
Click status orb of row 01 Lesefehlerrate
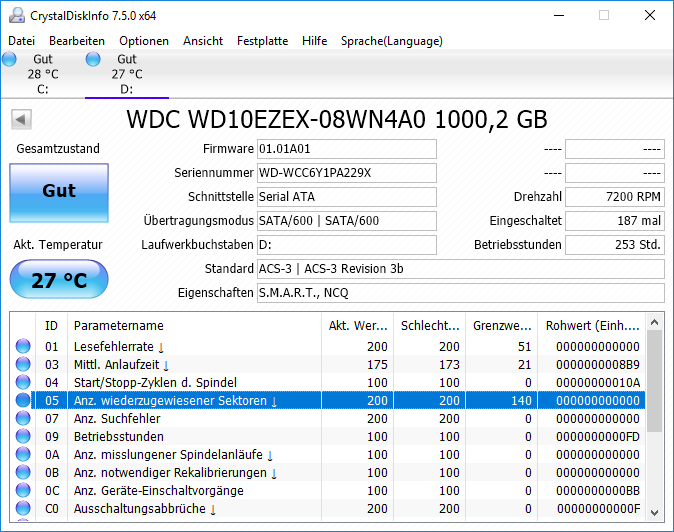pos(23,346)
